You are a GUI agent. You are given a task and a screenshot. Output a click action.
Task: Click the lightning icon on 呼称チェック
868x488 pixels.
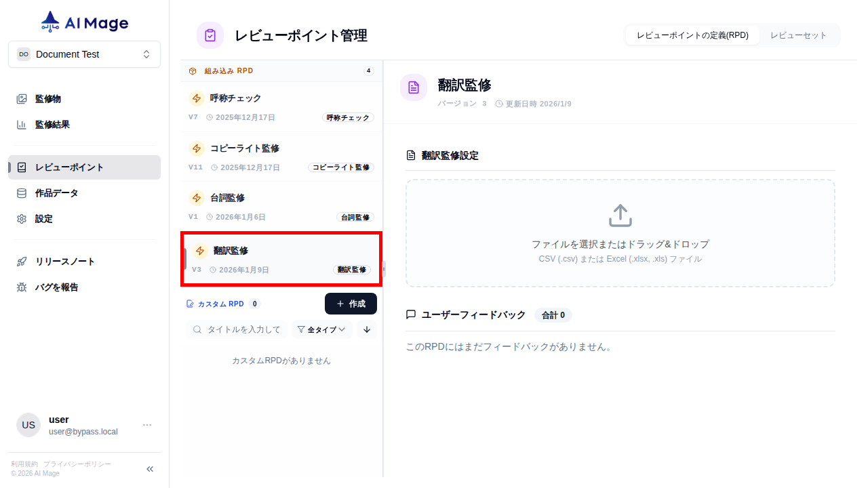(x=197, y=98)
